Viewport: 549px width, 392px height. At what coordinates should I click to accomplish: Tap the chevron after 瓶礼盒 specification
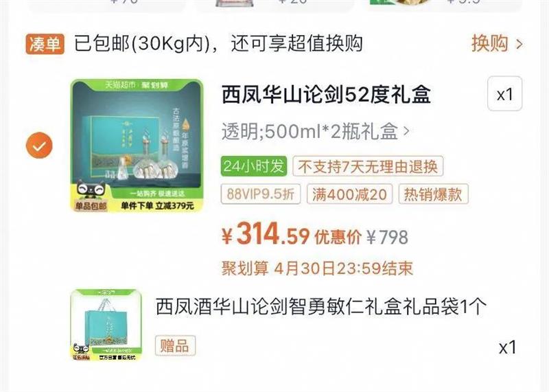pyautogui.click(x=406, y=131)
